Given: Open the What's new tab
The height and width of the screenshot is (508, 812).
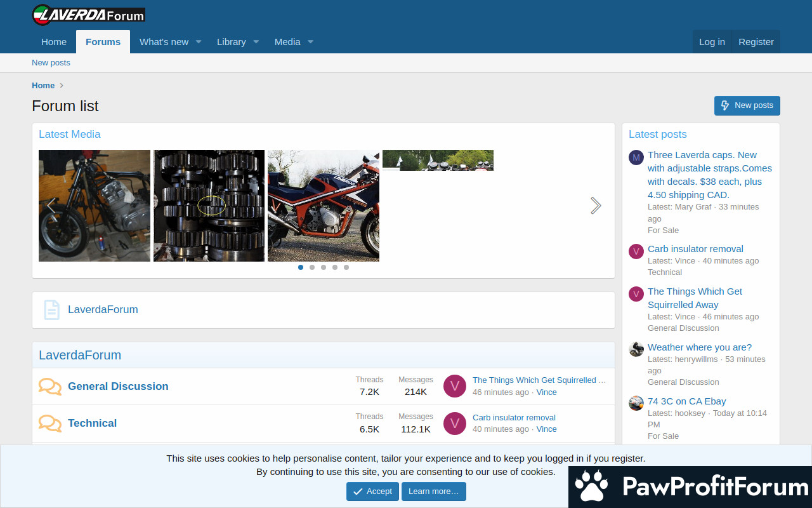Looking at the screenshot, I should tap(164, 42).
